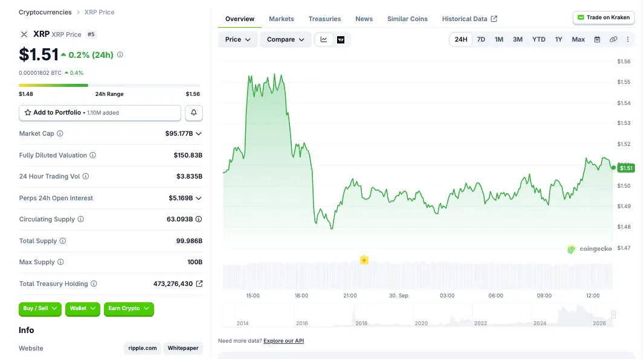Viewport: 644px width, 359px height.
Task: Expand the Market Cap $95.177B chevron
Action: tap(199, 134)
